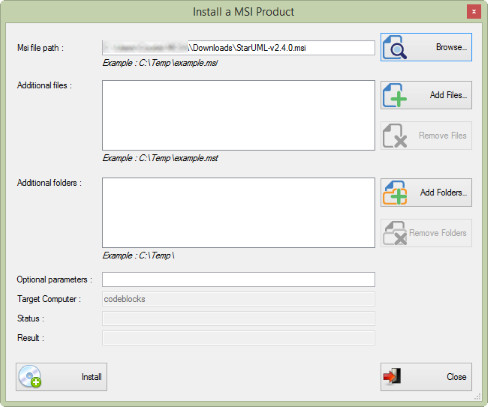The height and width of the screenshot is (407, 488).
Task: Click the 'Additional files :' label
Action: pos(44,85)
